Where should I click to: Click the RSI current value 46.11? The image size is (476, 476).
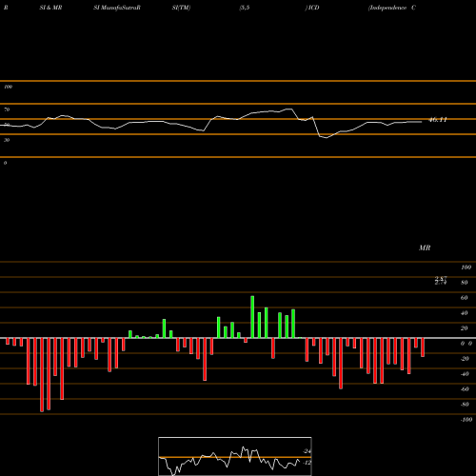[x=438, y=120]
